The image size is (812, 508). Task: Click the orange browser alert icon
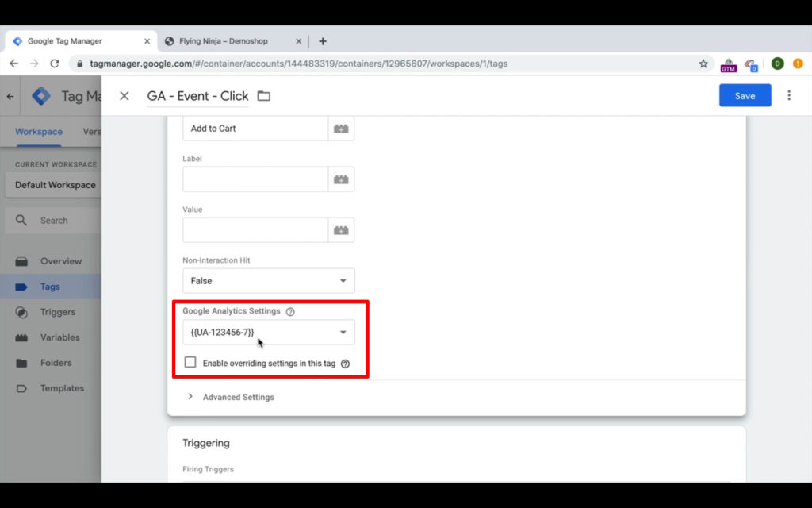(x=798, y=63)
